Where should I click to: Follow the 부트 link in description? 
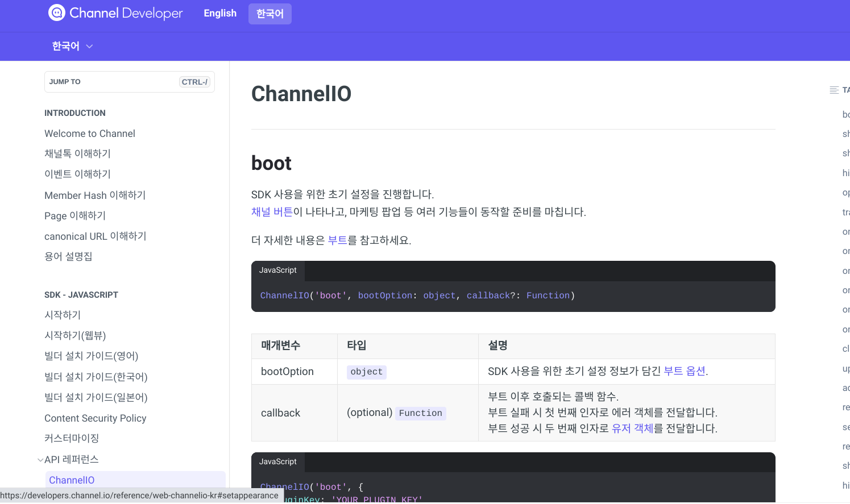coord(337,240)
